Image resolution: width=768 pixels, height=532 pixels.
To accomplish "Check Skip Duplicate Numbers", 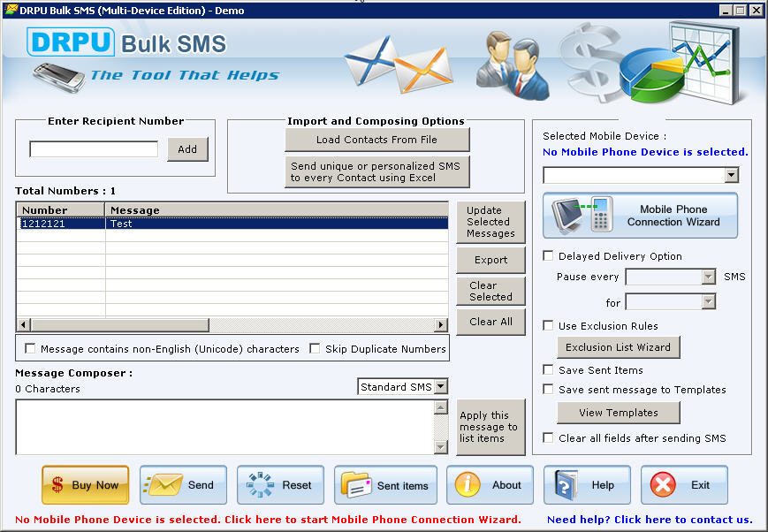I will point(315,348).
